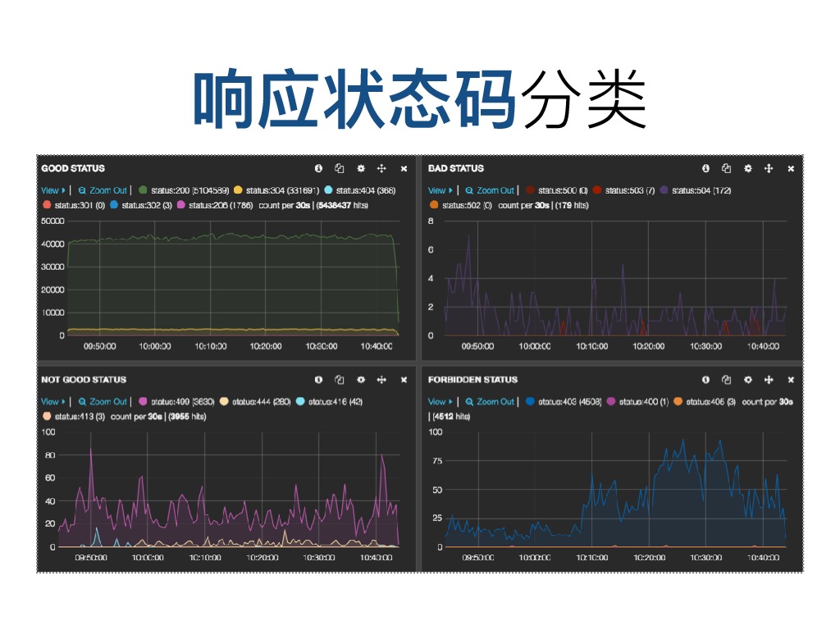Viewport: 840px width, 630px height.
Task: Toggle status:404 cyan legend series
Action: [360, 190]
